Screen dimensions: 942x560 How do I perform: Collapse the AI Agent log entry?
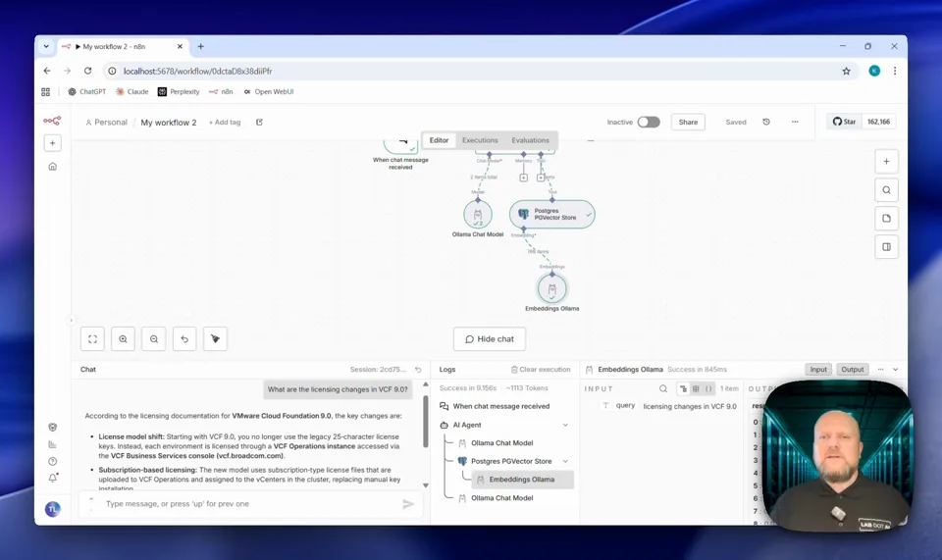(x=565, y=425)
